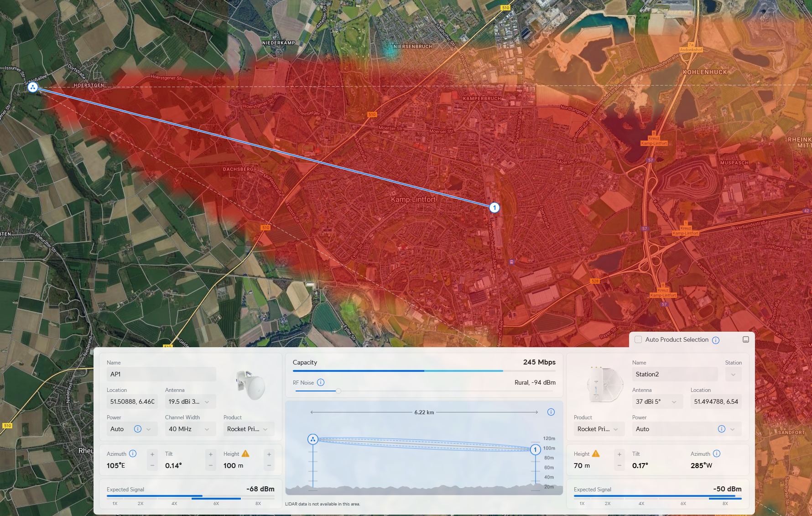812x516 pixels.
Task: Click the AP1 Height warning icon
Action: (245, 453)
